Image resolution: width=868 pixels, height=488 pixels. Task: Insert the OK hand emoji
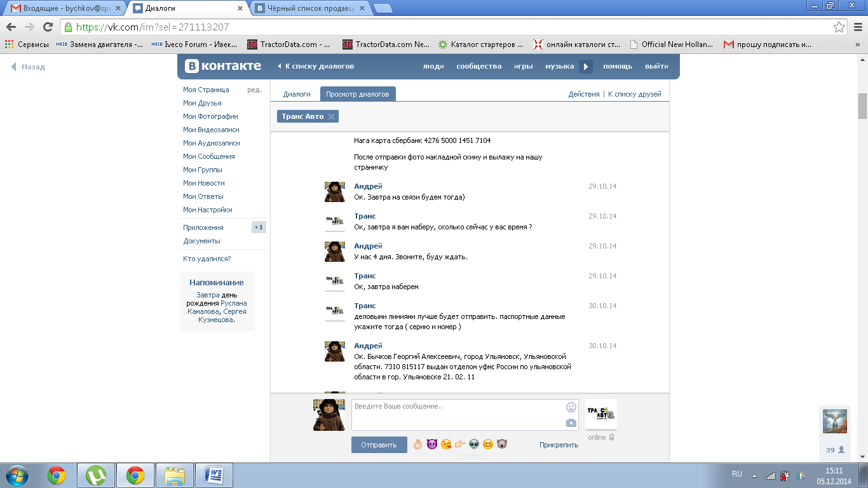pos(417,444)
